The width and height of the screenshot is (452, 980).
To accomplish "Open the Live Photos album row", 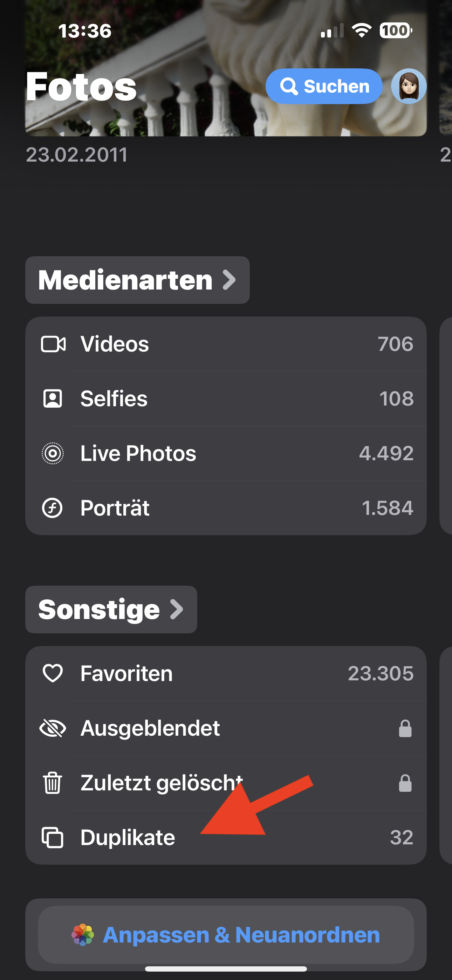I will click(226, 454).
